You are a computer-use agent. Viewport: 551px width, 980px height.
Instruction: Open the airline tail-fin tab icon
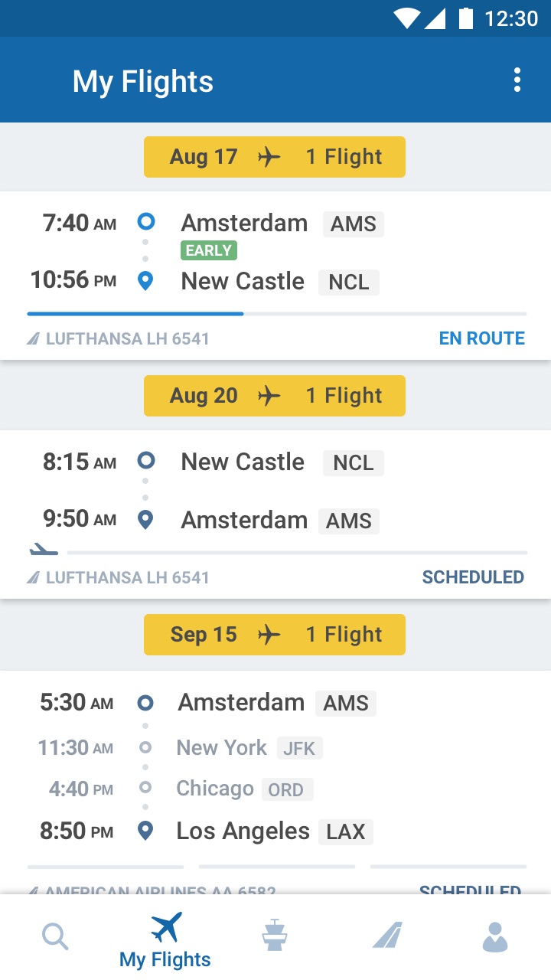pyautogui.click(x=387, y=936)
